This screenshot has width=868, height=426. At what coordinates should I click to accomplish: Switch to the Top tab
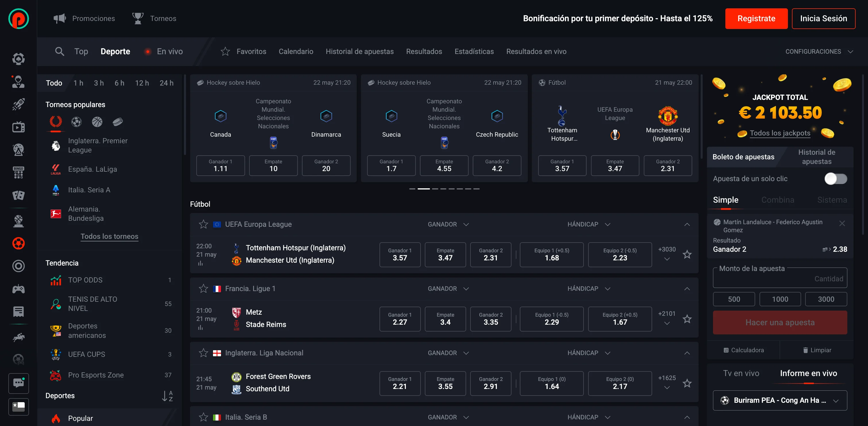point(81,51)
